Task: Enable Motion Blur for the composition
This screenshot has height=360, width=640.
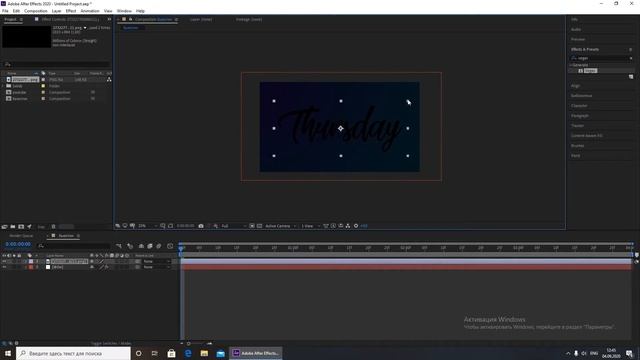Action: [x=159, y=246]
